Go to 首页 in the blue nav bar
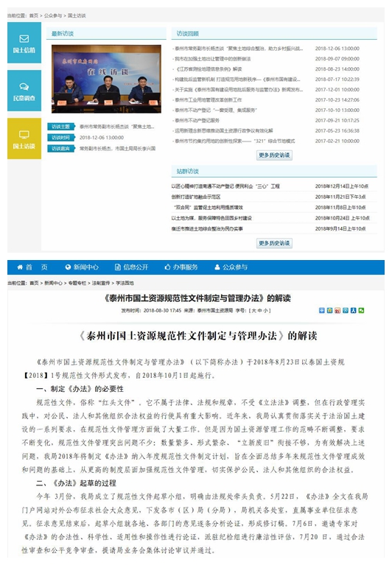392x565 pixels. pos(32,267)
